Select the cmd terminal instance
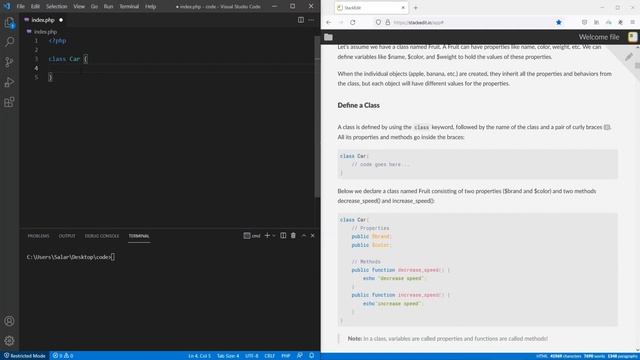640x360 pixels. [x=252, y=236]
